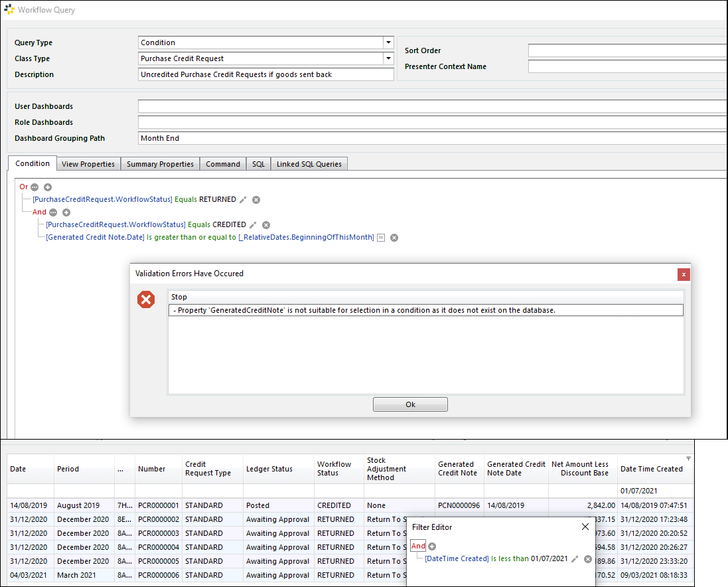The width and height of the screenshot is (728, 587).
Task: Click the Sort Order input field
Action: pos(628,50)
